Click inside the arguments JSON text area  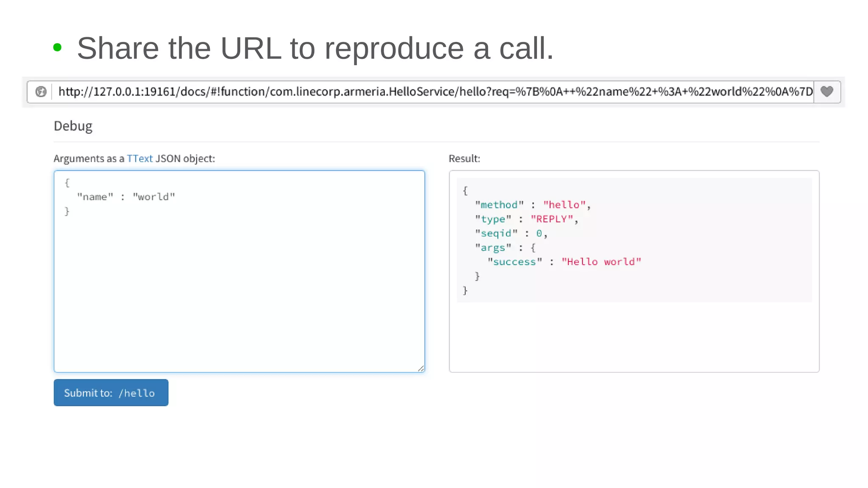point(239,271)
